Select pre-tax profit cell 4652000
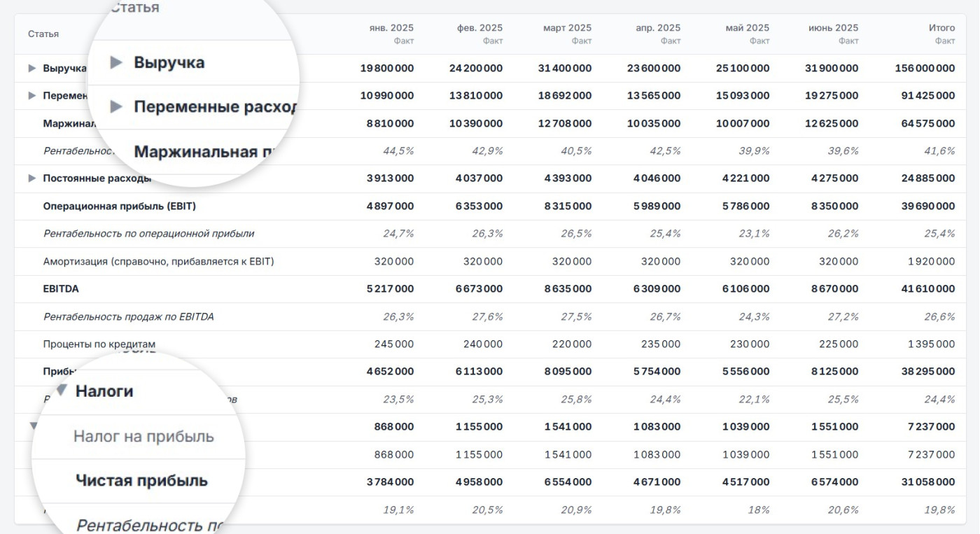Viewport: 980px width, 534px height. (390, 372)
